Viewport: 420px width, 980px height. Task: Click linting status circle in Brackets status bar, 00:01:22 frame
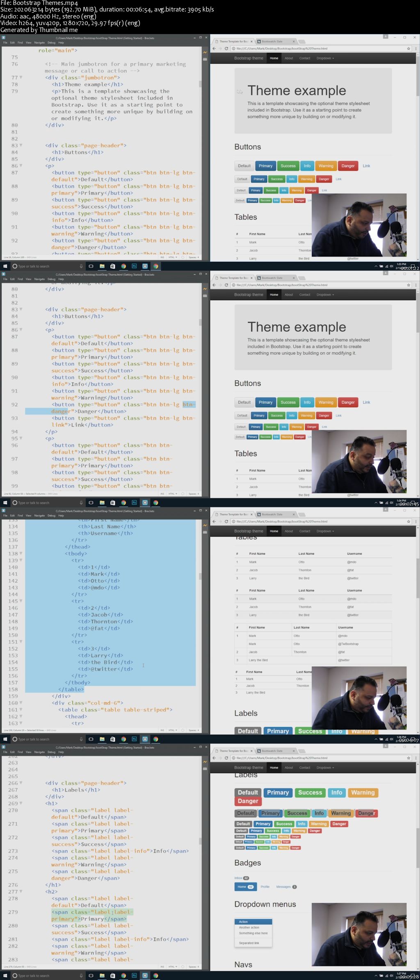point(183,257)
